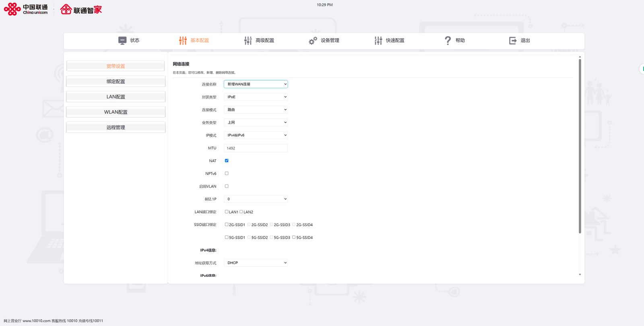Screen dimensions: 644x326
Task: Go to LAN配置 in the sidebar
Action: click(x=116, y=97)
